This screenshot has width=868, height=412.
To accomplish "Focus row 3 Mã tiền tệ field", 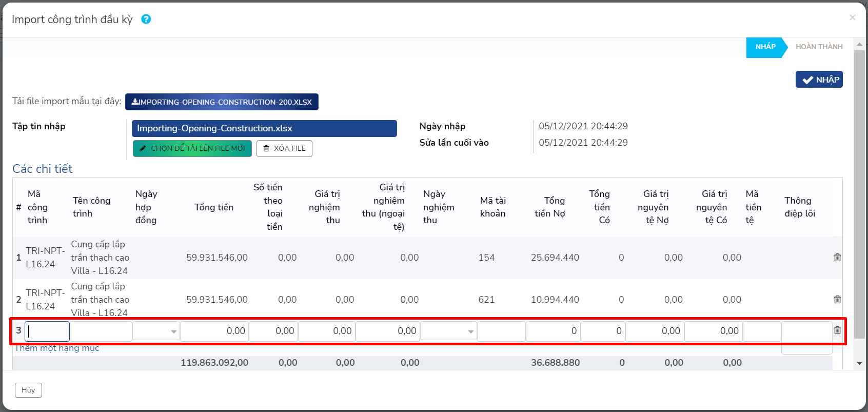I will [x=762, y=331].
